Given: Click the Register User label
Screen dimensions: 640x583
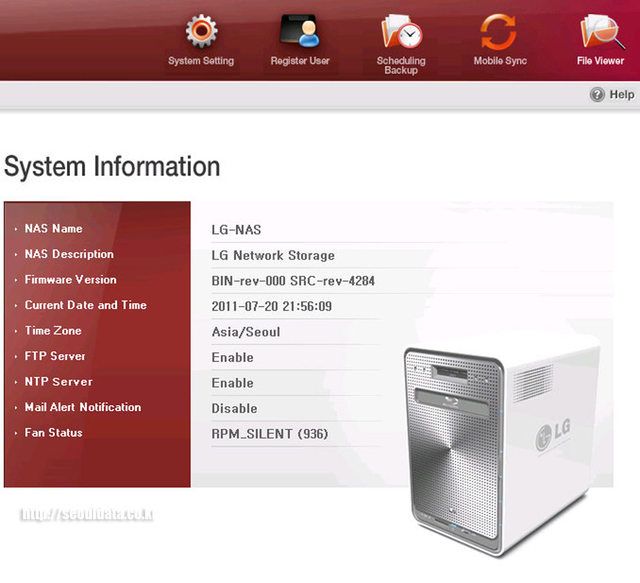Looking at the screenshot, I should coord(300,61).
